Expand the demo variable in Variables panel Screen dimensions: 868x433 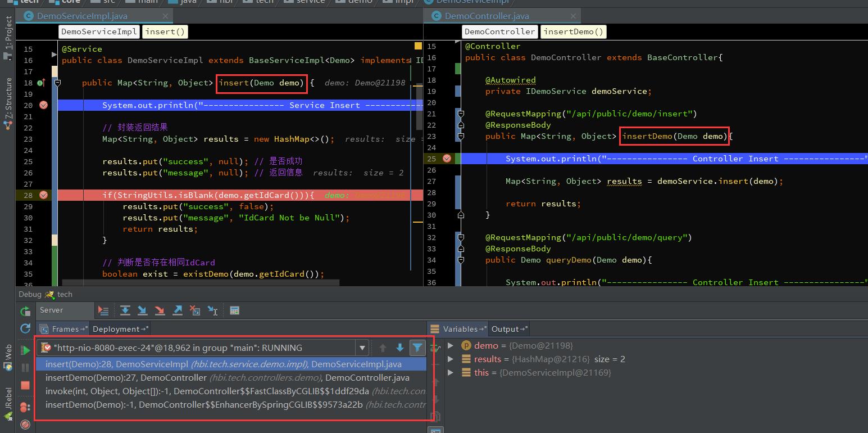[450, 345]
